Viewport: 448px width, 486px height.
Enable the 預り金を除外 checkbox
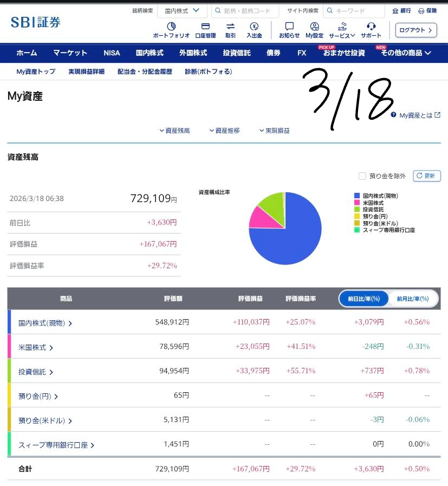(362, 176)
